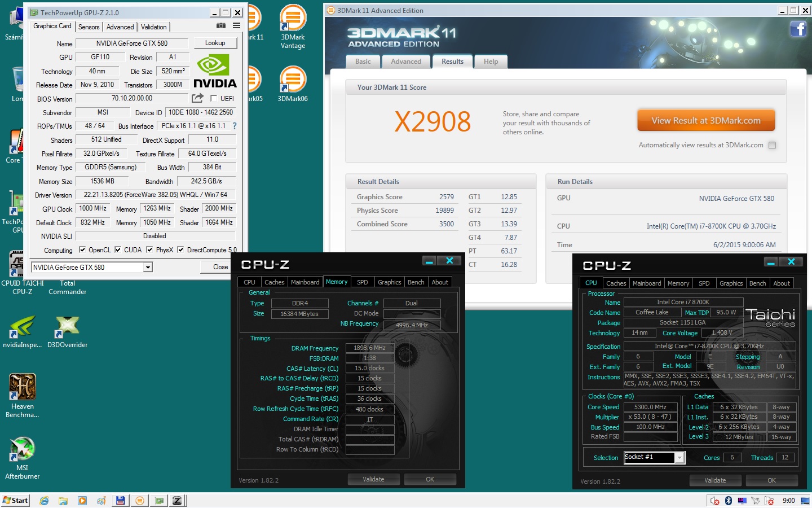The image size is (812, 508).
Task: Click the GPU name field NVIDIA GeForce GTX 580
Action: [132, 43]
